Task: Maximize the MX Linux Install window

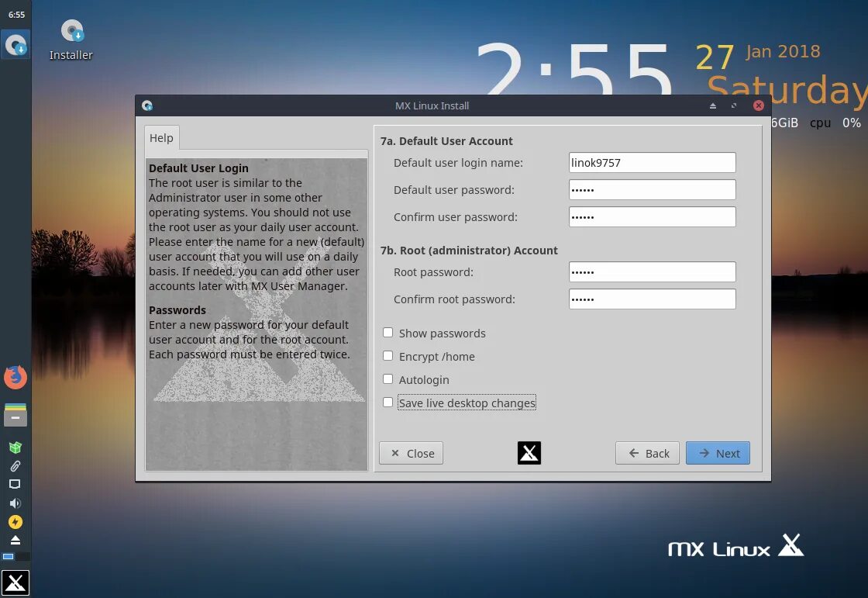Action: [734, 105]
